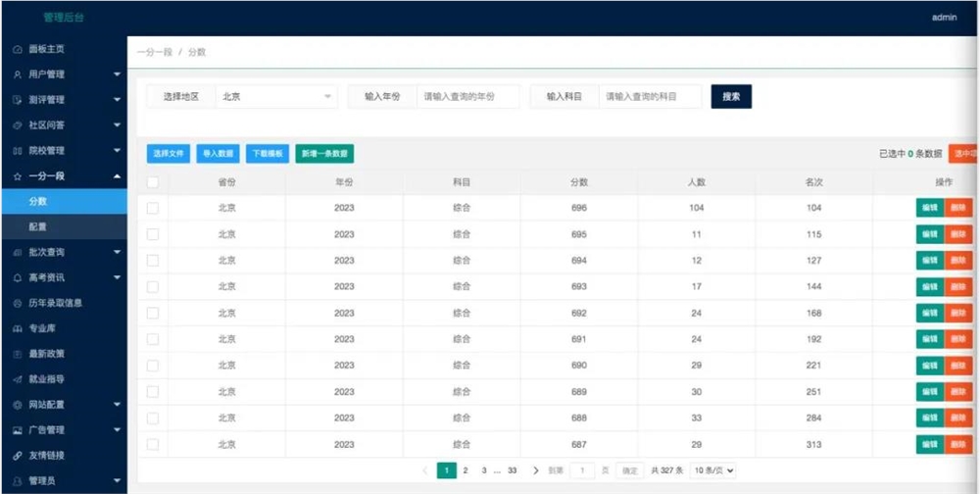The height and width of the screenshot is (494, 980).
Task: Click the 输入科目 subject input field
Action: [650, 97]
